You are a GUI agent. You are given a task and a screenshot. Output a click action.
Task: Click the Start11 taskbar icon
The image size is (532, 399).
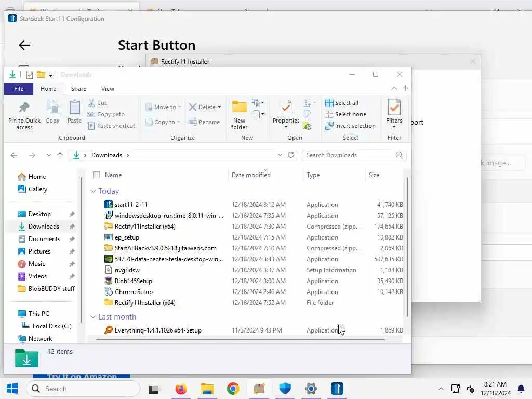coord(337,389)
